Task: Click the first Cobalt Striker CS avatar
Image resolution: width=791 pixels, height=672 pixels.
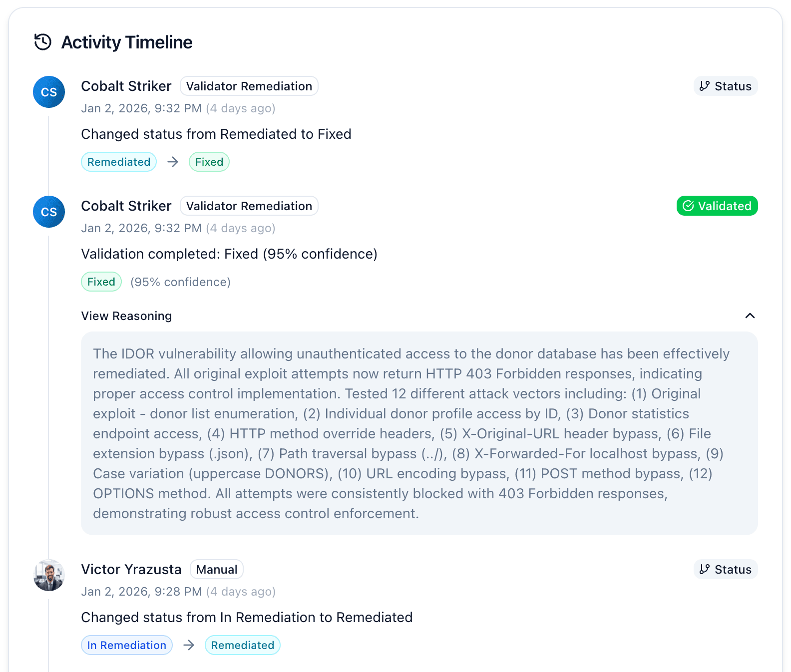Action: click(49, 92)
